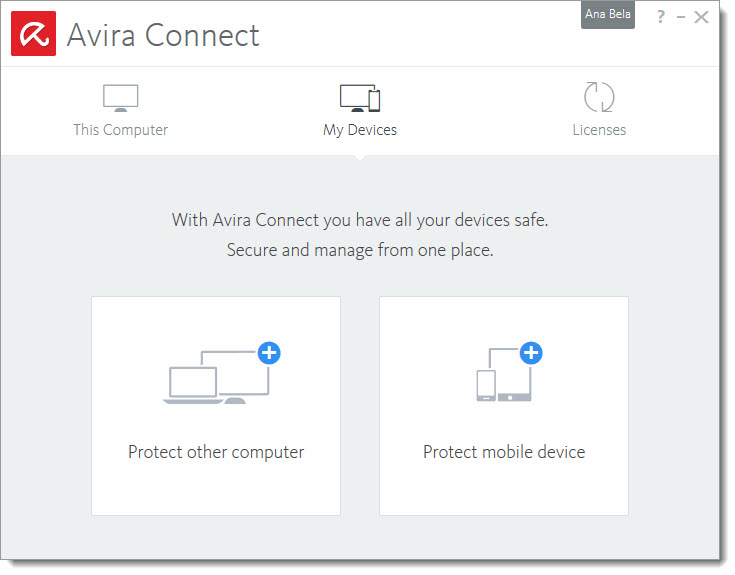Screen dimensions: 735x575
Task: Open the Licenses tab label
Action: pos(599,130)
